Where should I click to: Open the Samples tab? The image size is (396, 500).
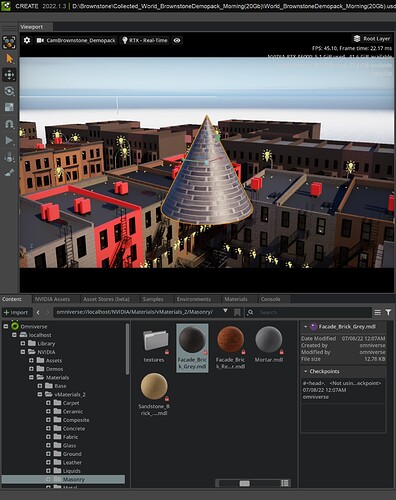pyautogui.click(x=153, y=299)
